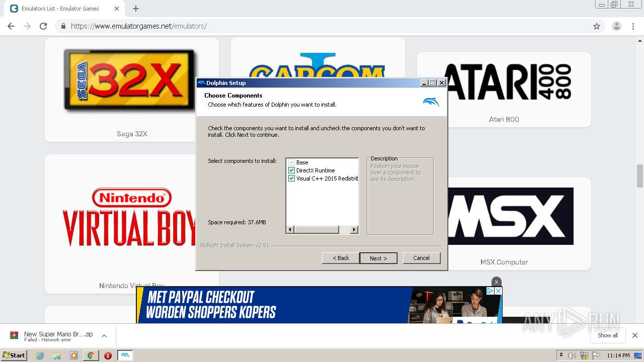The image size is (644, 362).
Task: Close the Emulators List tab
Action: 117,9
